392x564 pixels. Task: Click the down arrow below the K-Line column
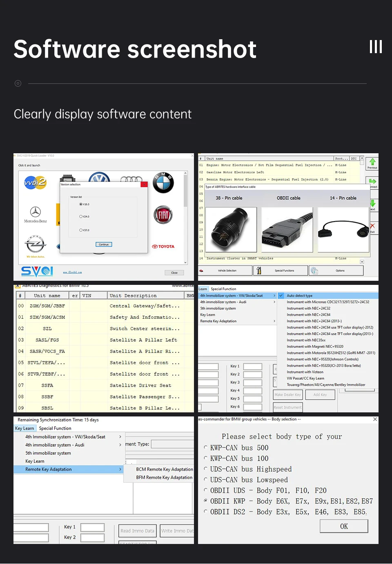point(362,262)
